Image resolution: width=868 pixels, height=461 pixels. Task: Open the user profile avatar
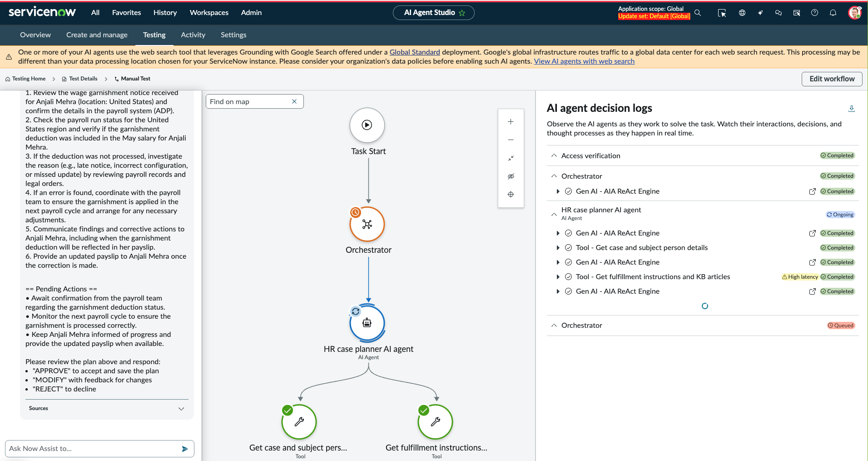click(x=855, y=13)
